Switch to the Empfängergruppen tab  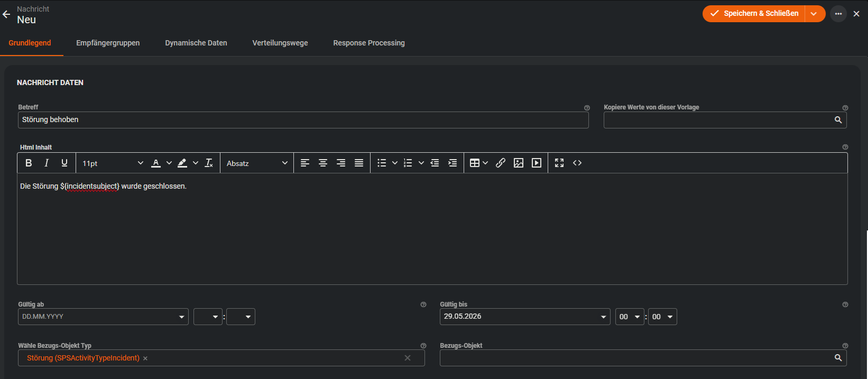pos(108,43)
